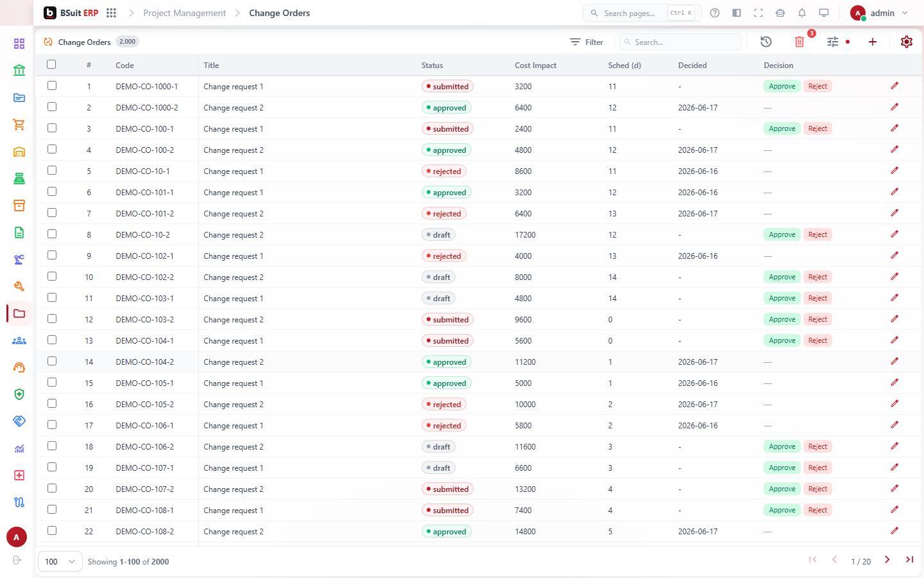Open the bank/finance module in sidebar

(x=19, y=71)
